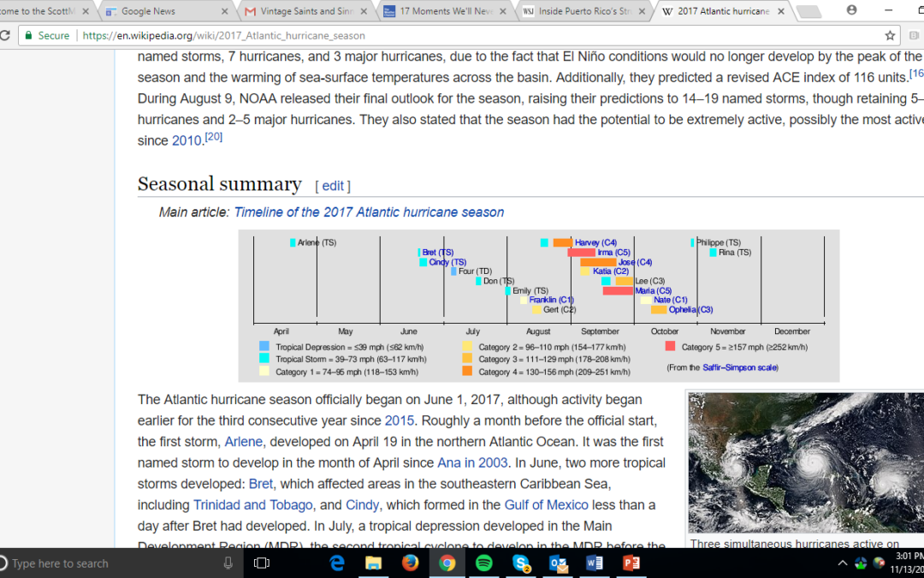Click the microphone icon in search box

pos(228,563)
